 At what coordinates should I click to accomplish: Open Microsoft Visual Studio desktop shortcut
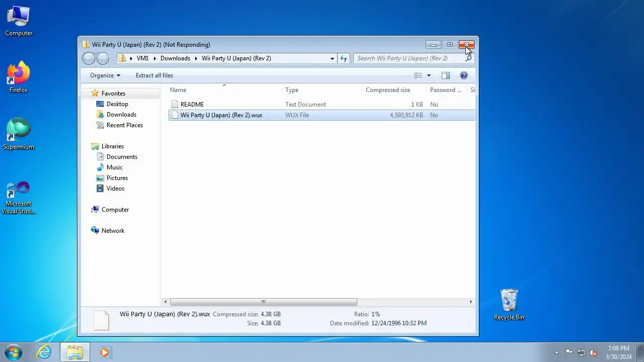click(x=19, y=197)
